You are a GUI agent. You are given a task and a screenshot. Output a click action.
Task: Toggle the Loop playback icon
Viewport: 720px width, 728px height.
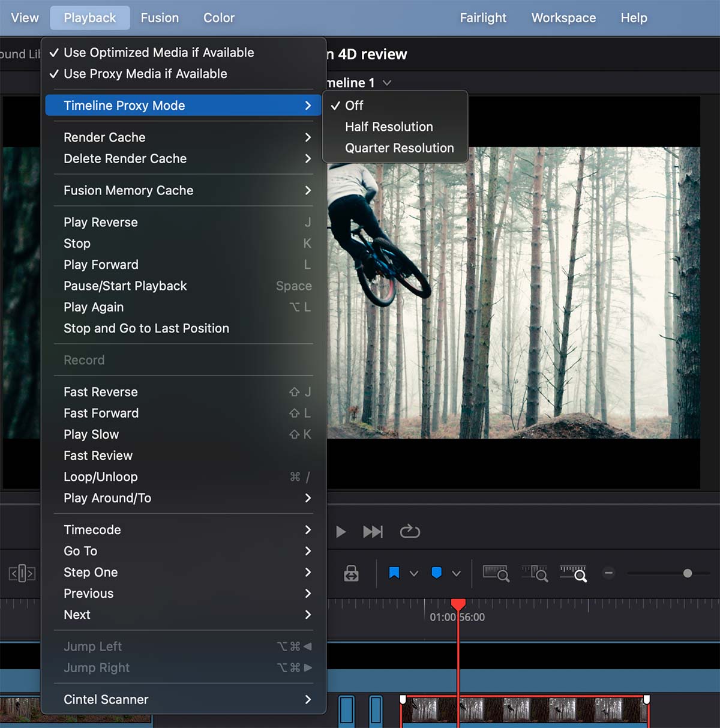tap(410, 532)
